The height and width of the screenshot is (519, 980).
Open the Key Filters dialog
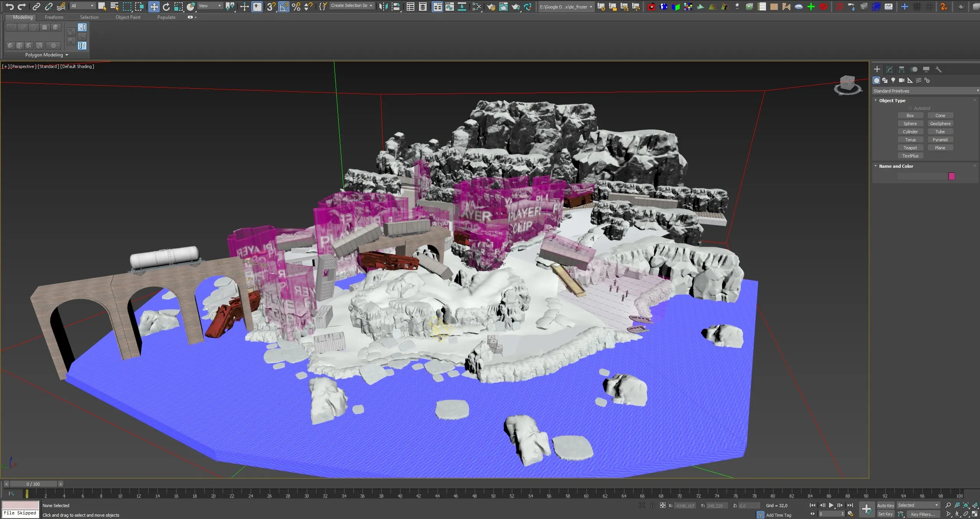[923, 514]
